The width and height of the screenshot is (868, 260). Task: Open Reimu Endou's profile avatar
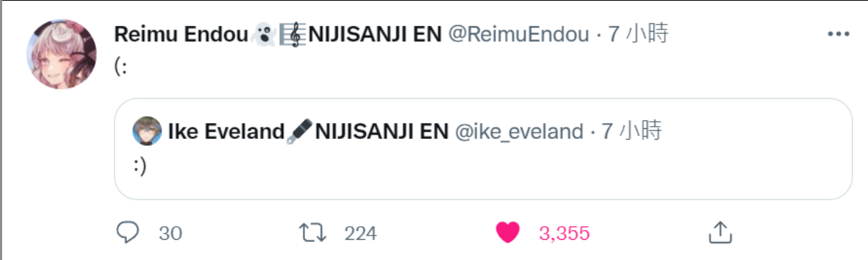tap(62, 54)
